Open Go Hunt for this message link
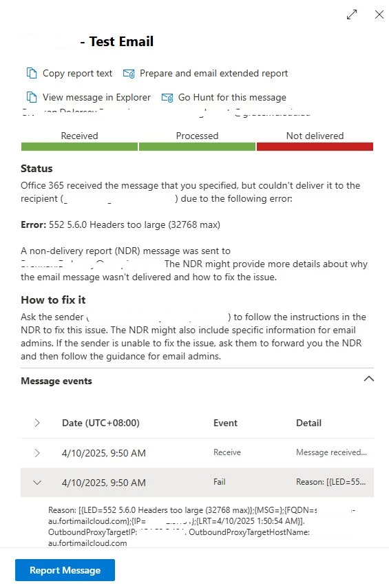Image resolution: width=389 pixels, height=588 pixels. [232, 98]
